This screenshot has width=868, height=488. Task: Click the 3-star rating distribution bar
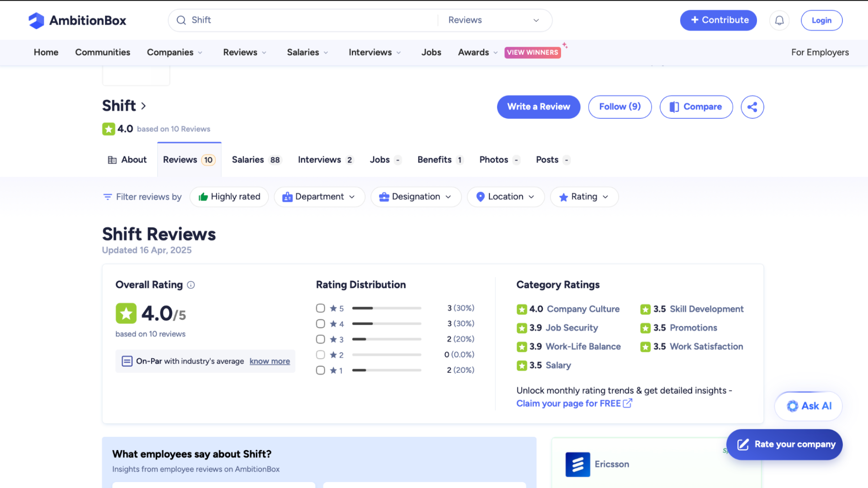[386, 339]
